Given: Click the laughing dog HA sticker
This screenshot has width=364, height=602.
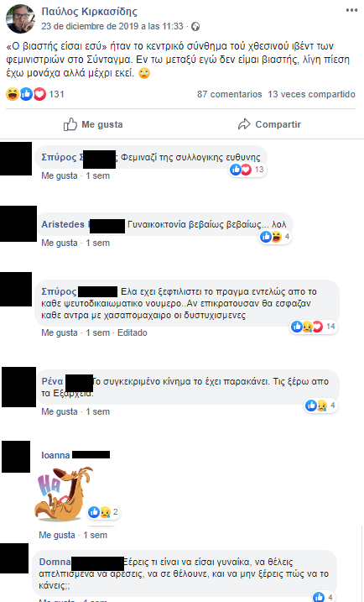Looking at the screenshot, I should (64, 495).
